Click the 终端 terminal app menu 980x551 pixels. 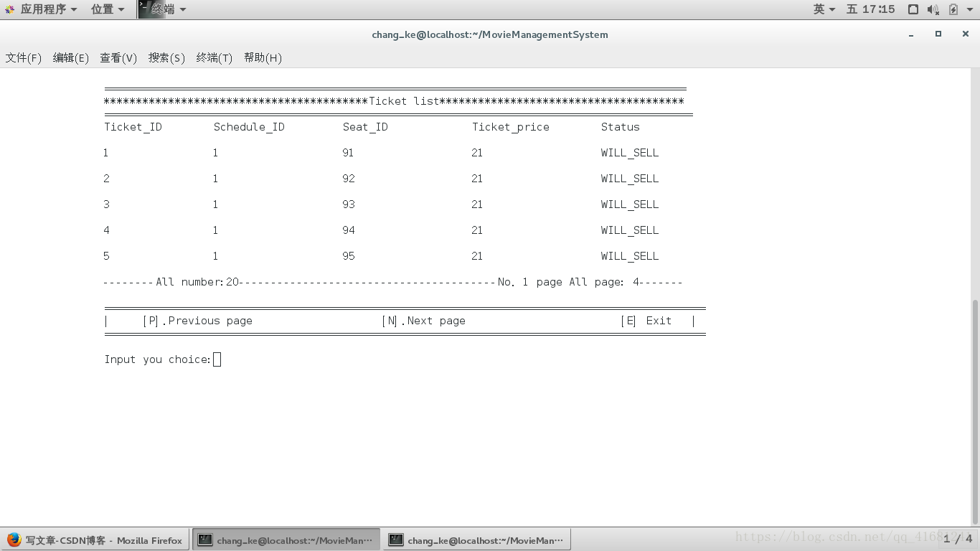click(x=163, y=9)
